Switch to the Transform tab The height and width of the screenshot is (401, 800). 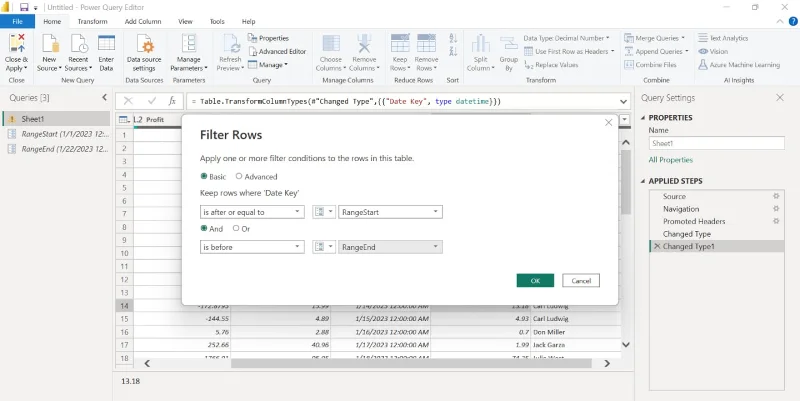point(92,21)
